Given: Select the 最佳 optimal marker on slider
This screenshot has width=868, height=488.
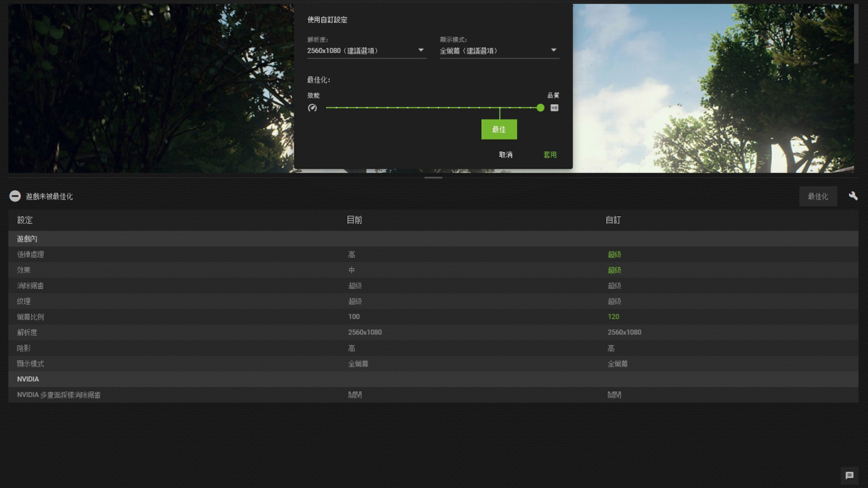Looking at the screenshot, I should (x=498, y=129).
